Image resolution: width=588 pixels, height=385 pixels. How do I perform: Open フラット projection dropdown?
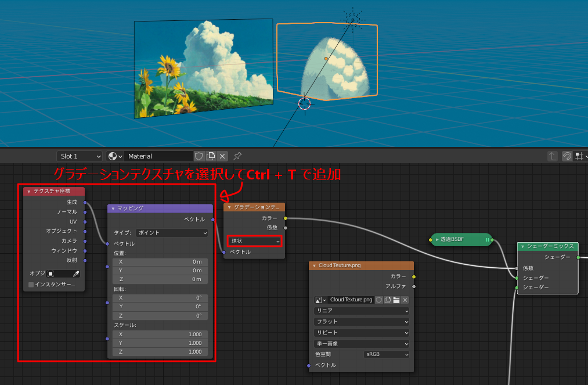point(362,322)
